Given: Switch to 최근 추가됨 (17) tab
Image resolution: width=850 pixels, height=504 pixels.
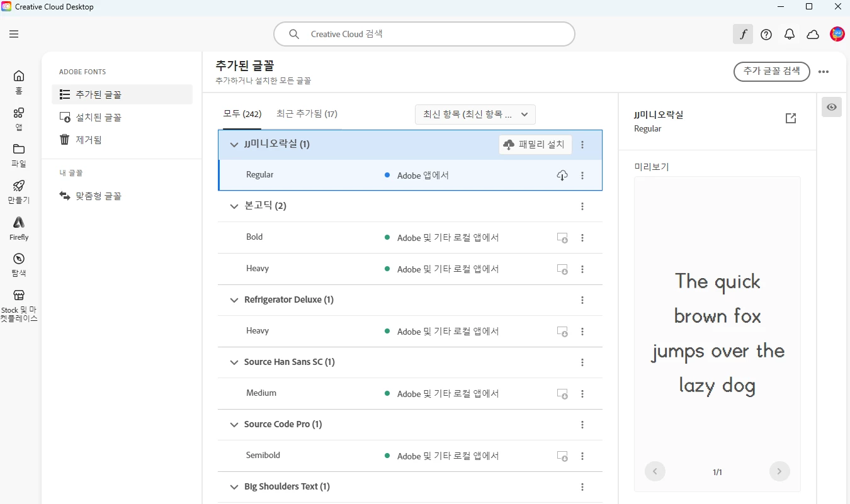Looking at the screenshot, I should [307, 114].
